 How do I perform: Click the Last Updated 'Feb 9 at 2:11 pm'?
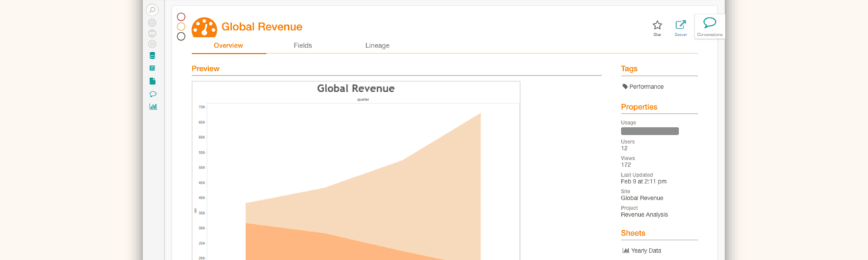644,181
